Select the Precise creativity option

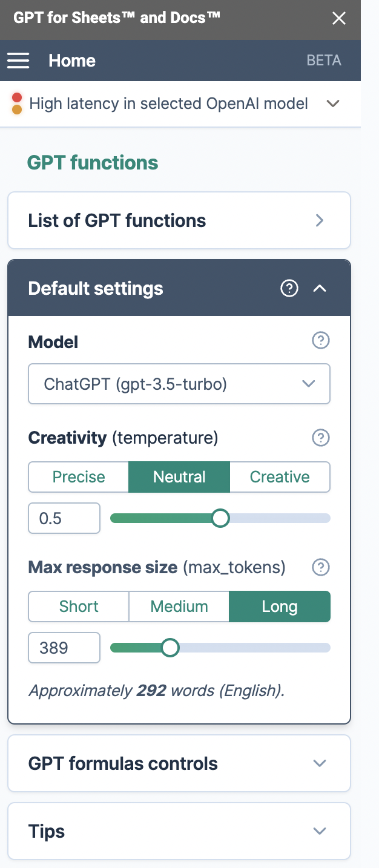(x=79, y=477)
